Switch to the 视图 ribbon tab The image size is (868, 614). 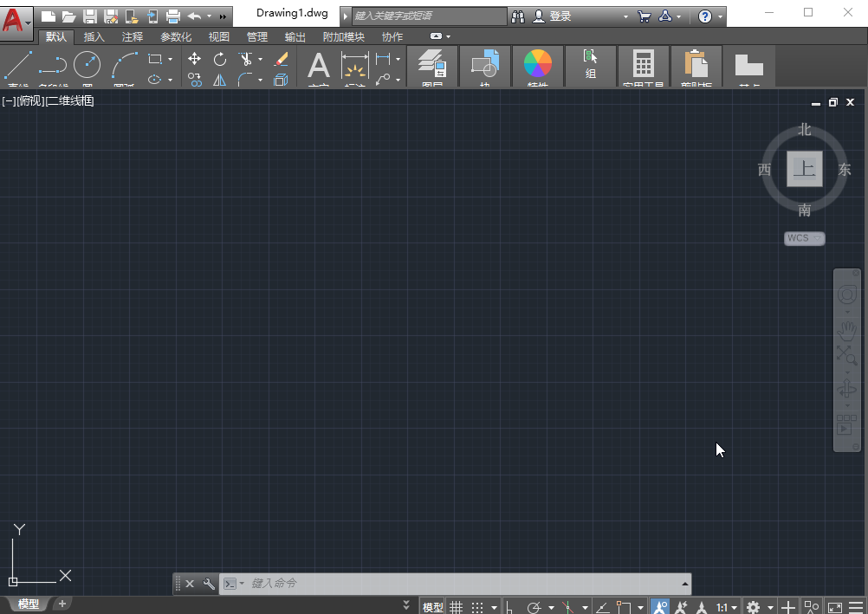(217, 37)
